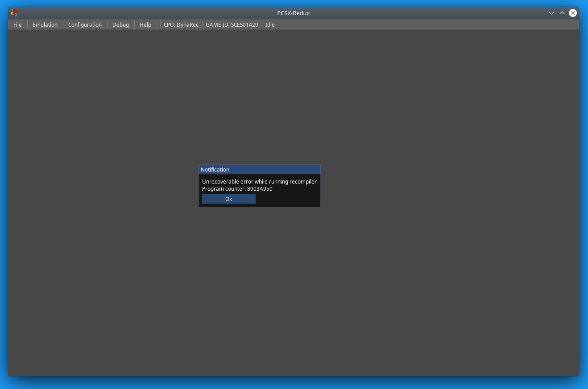Click the up arrow in the title bar
The image size is (588, 389).
(562, 13)
